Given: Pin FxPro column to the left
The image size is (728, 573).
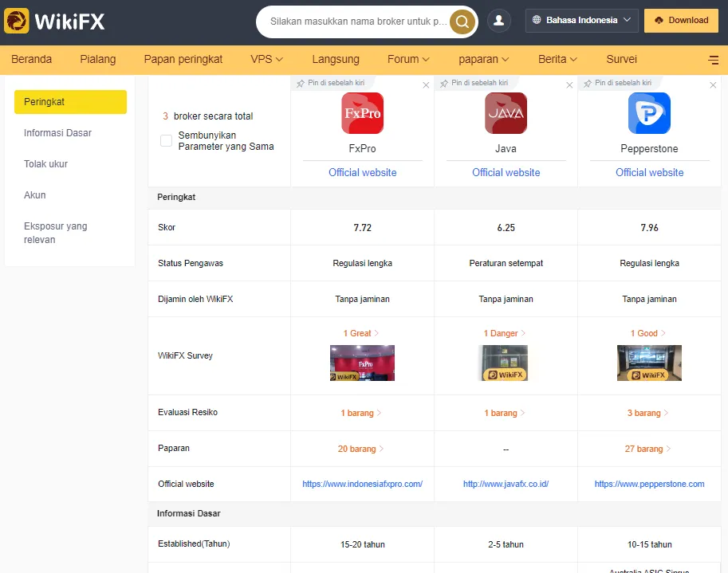Looking at the screenshot, I should tap(331, 83).
